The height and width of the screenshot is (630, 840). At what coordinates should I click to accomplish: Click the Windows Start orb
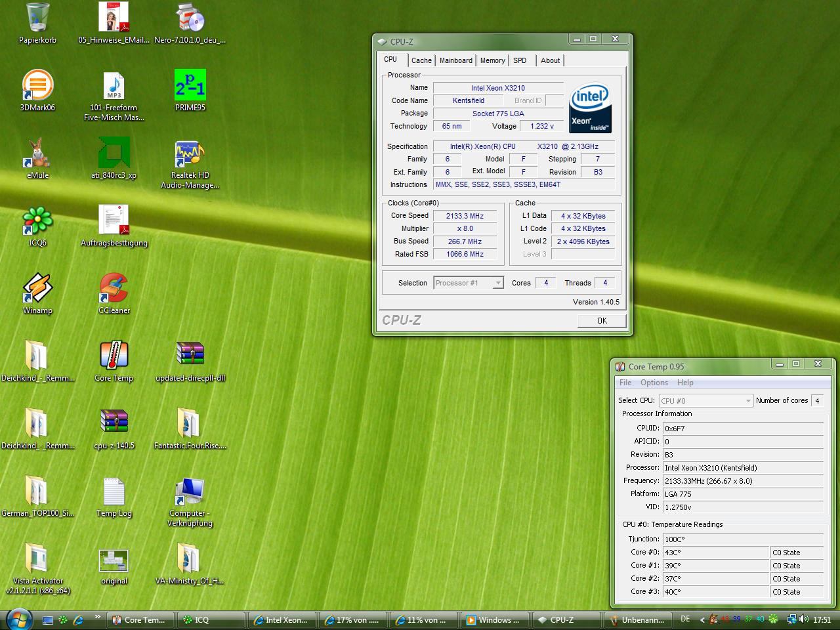18,619
